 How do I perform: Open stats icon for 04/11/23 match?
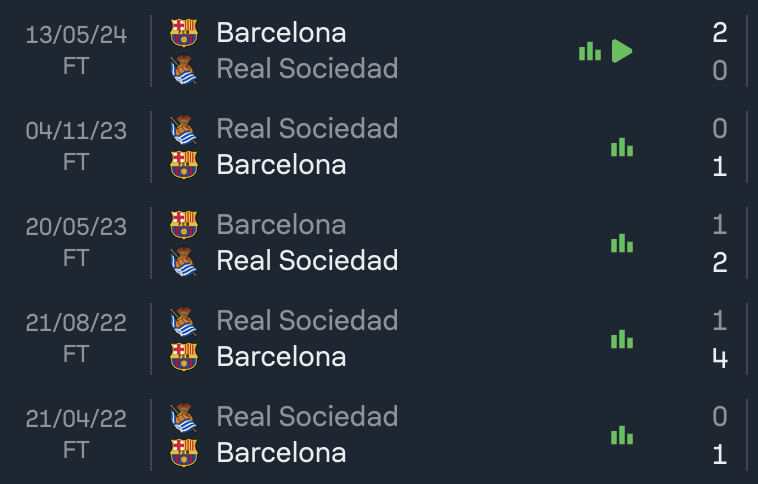click(622, 147)
